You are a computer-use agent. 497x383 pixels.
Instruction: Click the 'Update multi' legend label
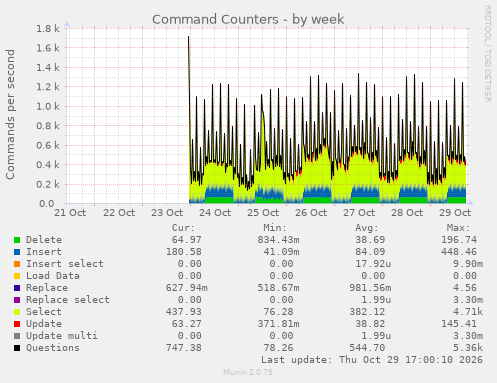coord(62,336)
